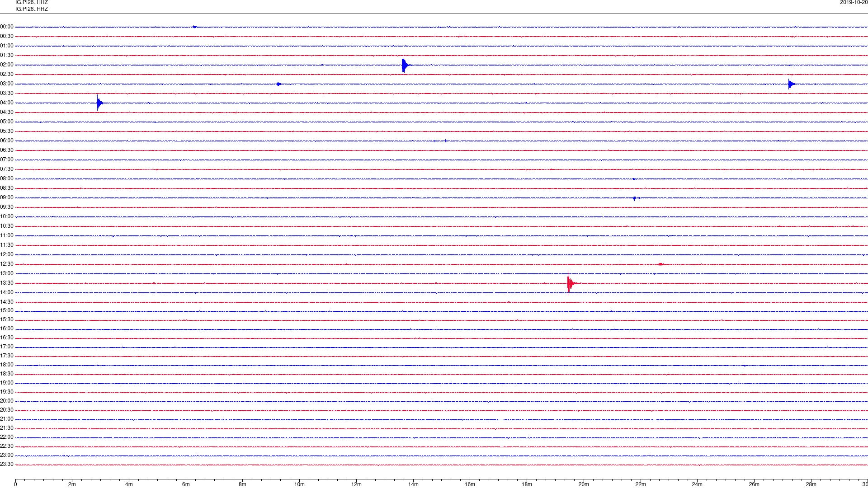
Task: Click the 04:00 trace time label
Action: pos(7,103)
